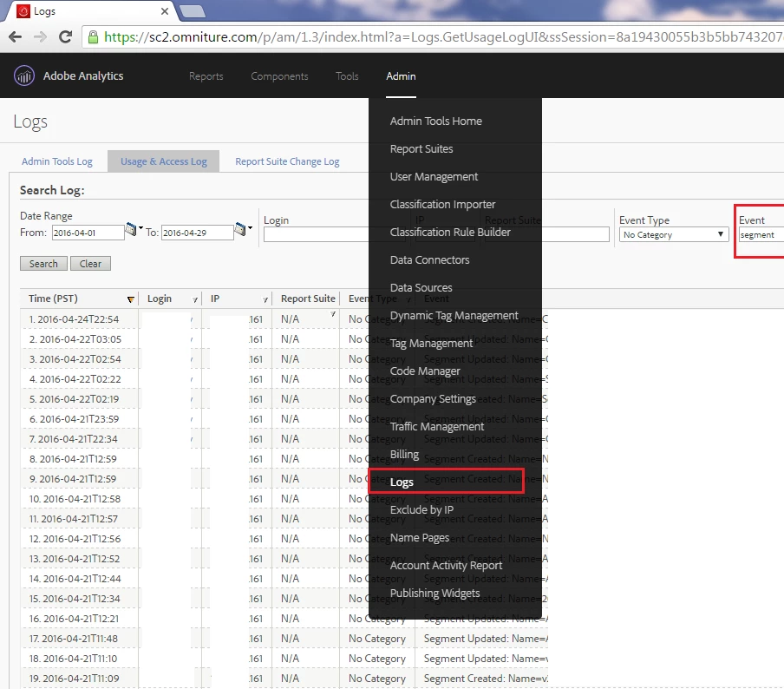Click the From date input field
784x689 pixels.
(x=88, y=233)
